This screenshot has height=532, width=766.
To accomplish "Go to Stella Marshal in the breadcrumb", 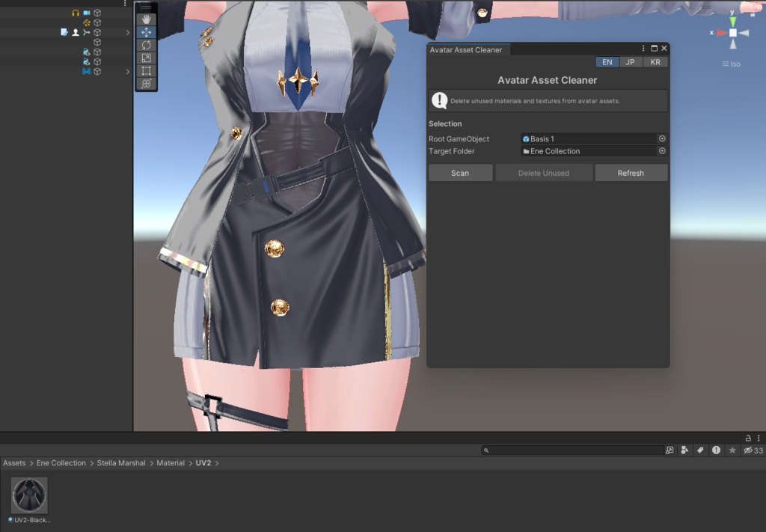I will [x=121, y=462].
